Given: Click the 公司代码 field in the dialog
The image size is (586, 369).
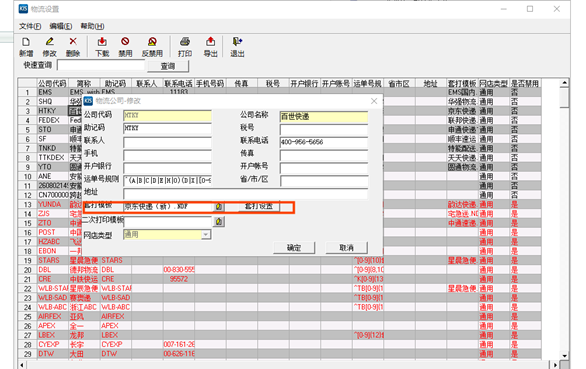Looking at the screenshot, I should coord(167,116).
